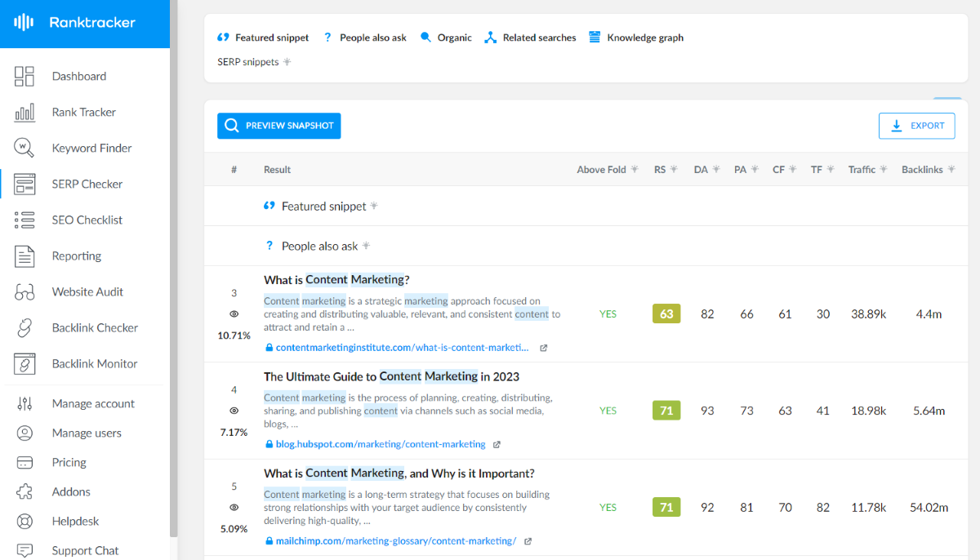The height and width of the screenshot is (560, 980).
Task: Click the Featured snippet quote icon in filter bar
Action: click(x=223, y=38)
